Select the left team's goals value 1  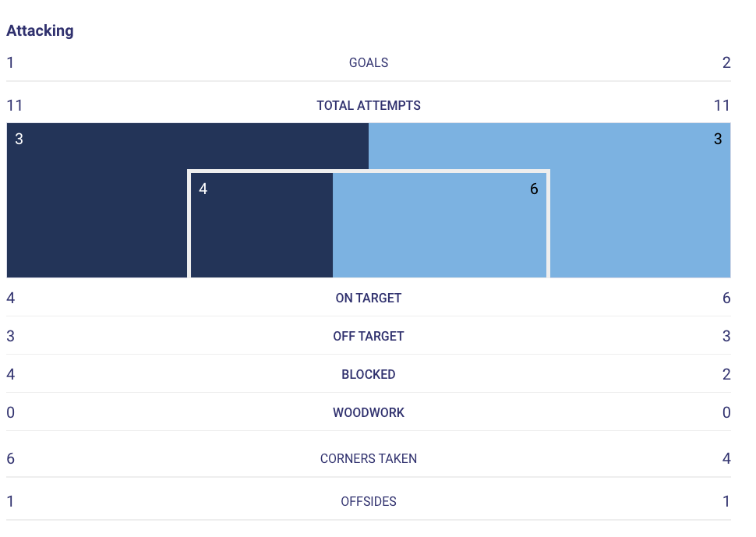pos(10,63)
